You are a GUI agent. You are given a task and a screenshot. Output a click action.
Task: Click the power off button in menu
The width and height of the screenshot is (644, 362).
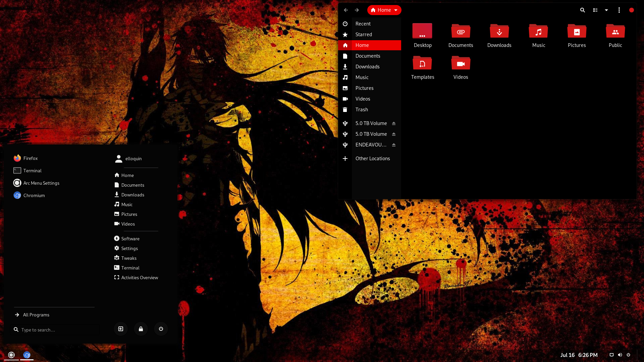pyautogui.click(x=161, y=329)
